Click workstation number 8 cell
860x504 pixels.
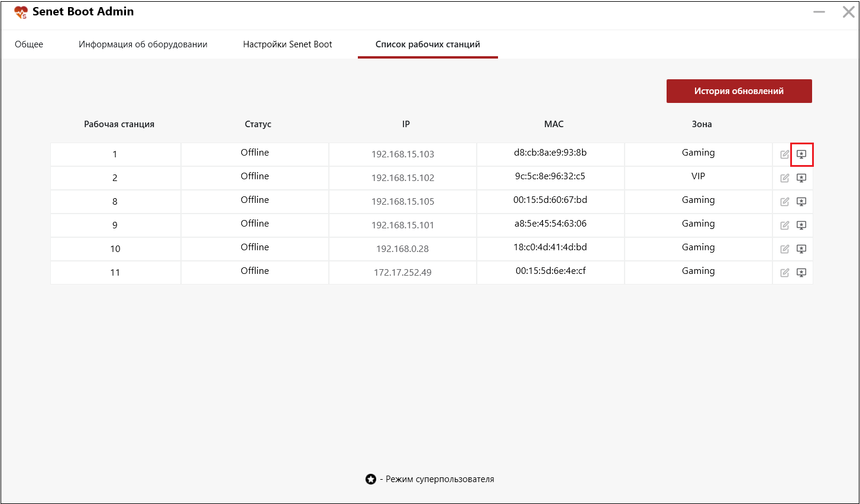click(x=115, y=202)
